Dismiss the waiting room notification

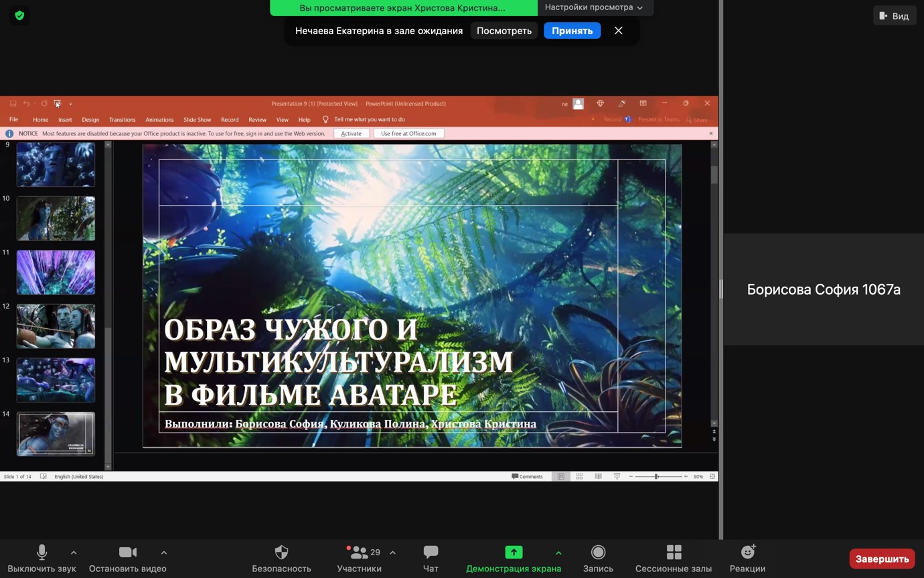point(619,31)
